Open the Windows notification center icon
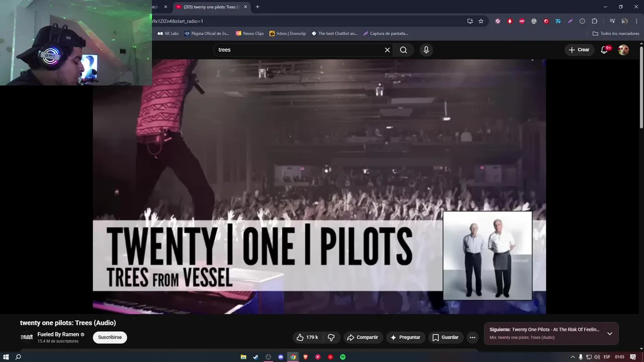Screen dimensions: 644x362 pos(633,357)
